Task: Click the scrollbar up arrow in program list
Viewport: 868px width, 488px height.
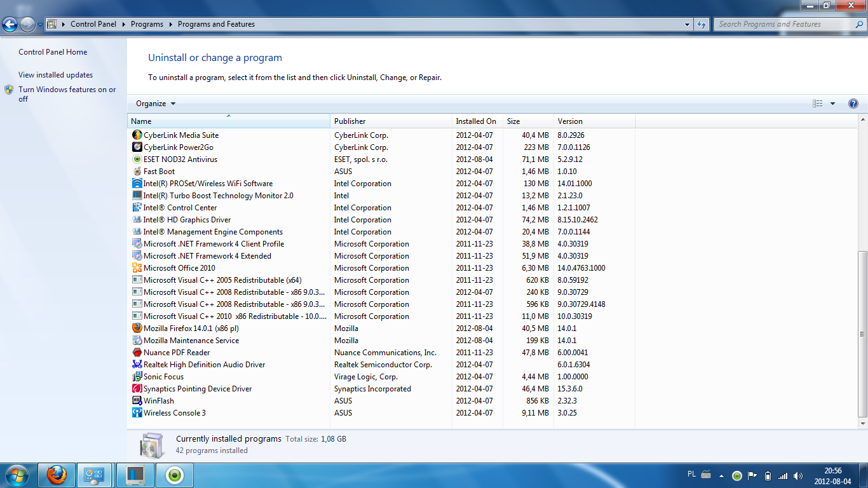Action: (862, 119)
